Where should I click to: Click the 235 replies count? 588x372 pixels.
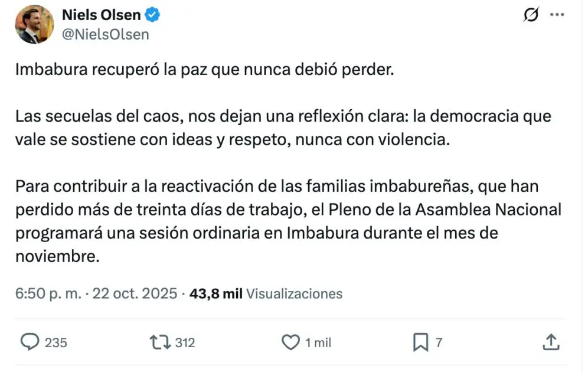pos(56,342)
